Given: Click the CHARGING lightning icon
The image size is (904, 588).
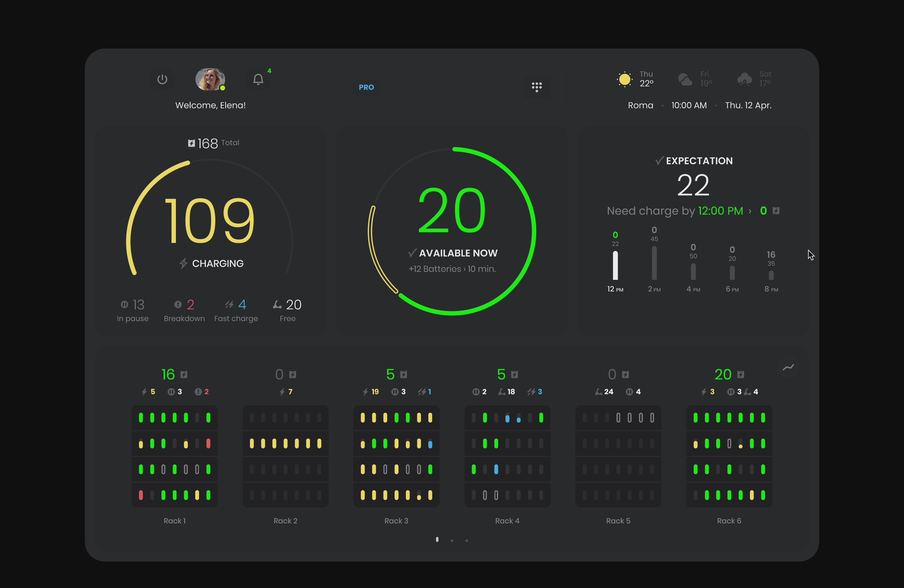Looking at the screenshot, I should [184, 263].
